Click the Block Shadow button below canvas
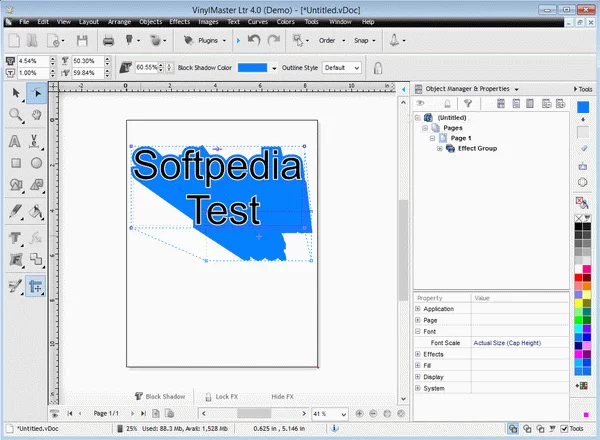Viewport: 600px width, 440px height. (x=160, y=396)
